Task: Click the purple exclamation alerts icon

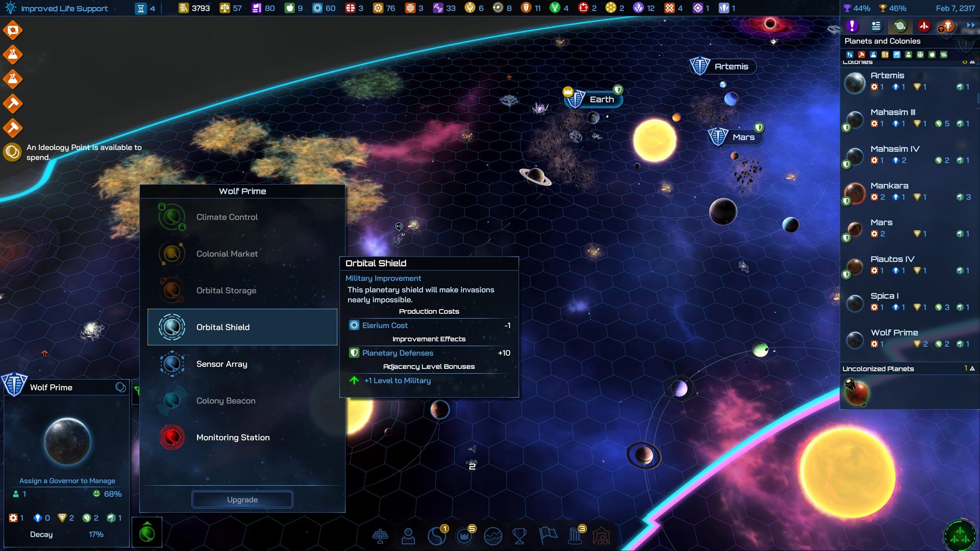Action: [851, 26]
